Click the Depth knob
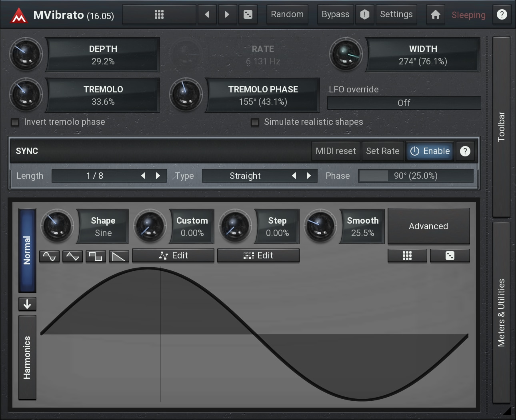516x420 pixels. [26, 54]
